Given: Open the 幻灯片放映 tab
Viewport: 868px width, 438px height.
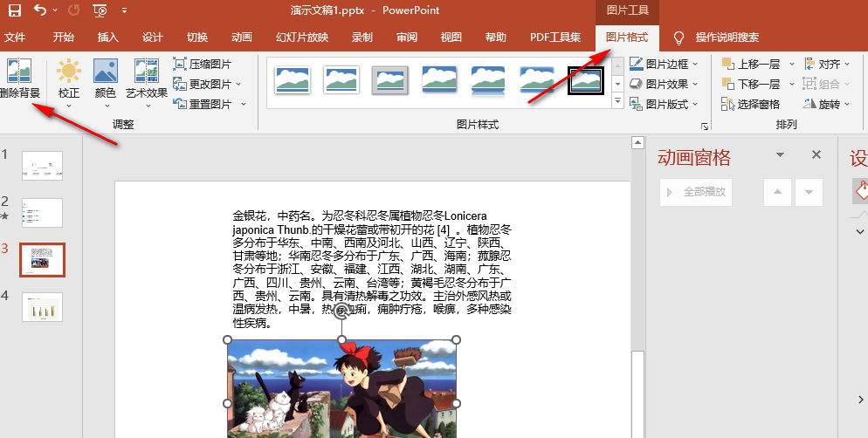Looking at the screenshot, I should coord(302,38).
